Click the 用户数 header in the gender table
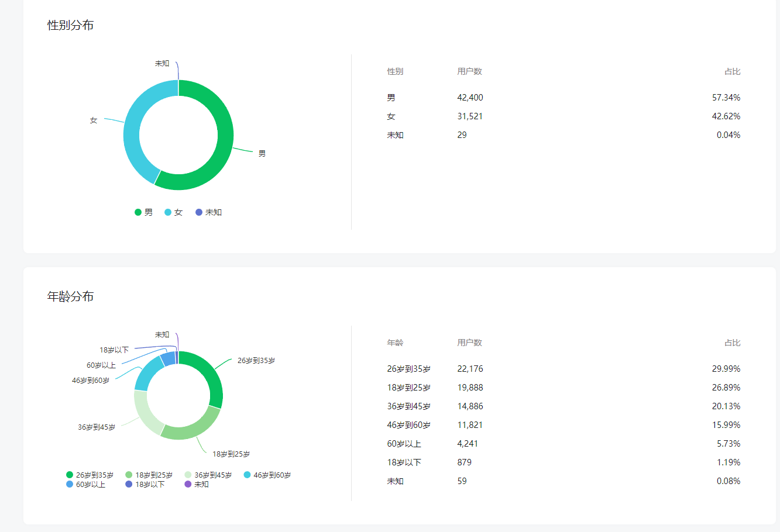The image size is (780, 532). (469, 71)
